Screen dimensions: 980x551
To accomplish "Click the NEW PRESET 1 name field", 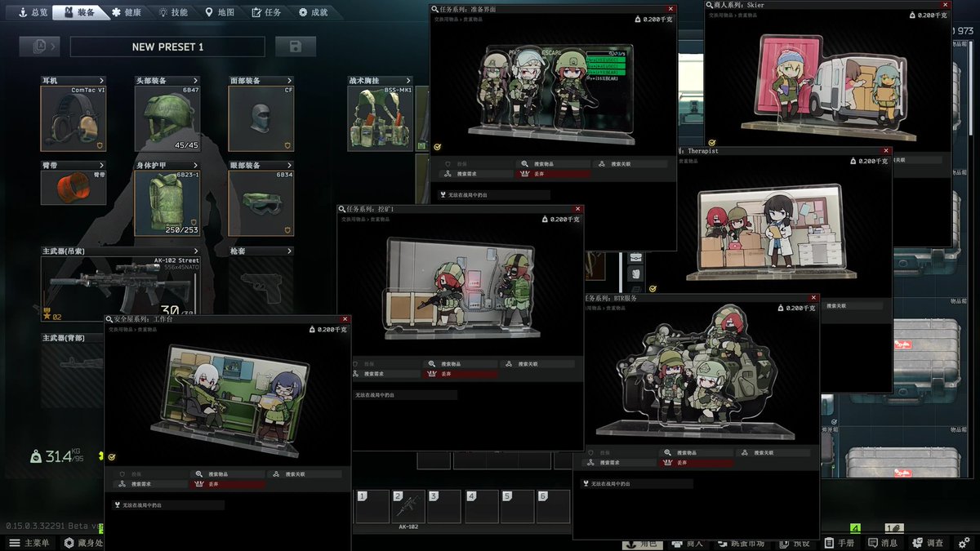I will [x=167, y=47].
